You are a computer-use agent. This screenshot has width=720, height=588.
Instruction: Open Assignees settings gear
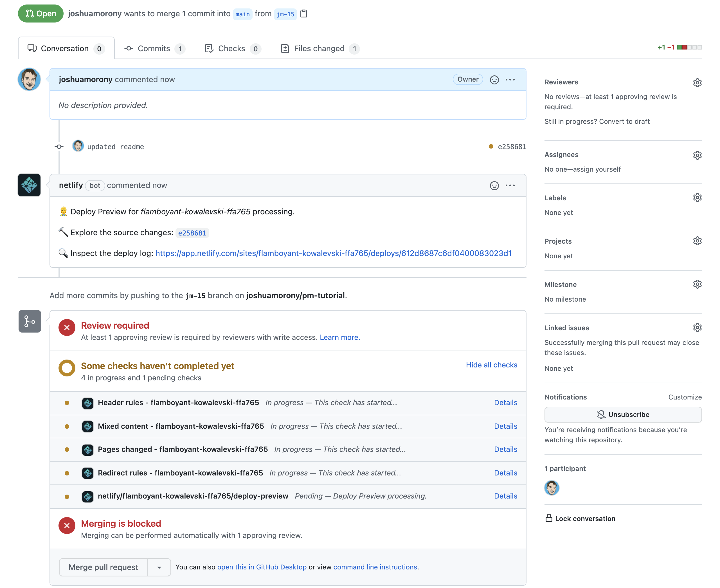pyautogui.click(x=697, y=155)
